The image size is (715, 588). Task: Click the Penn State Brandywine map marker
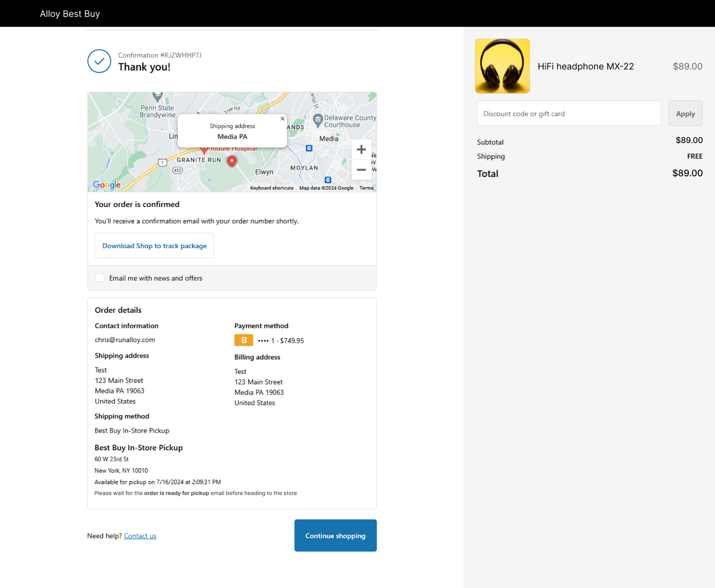point(157,96)
